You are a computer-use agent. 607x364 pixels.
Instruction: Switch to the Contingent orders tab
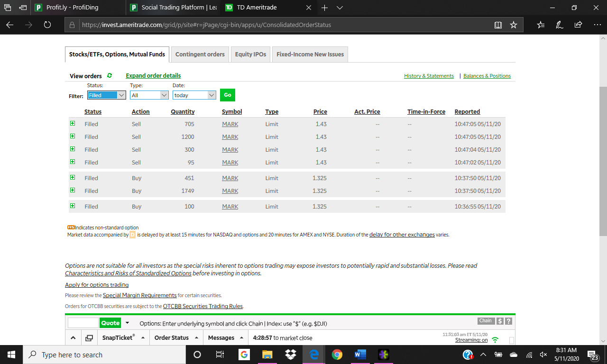[x=200, y=55]
